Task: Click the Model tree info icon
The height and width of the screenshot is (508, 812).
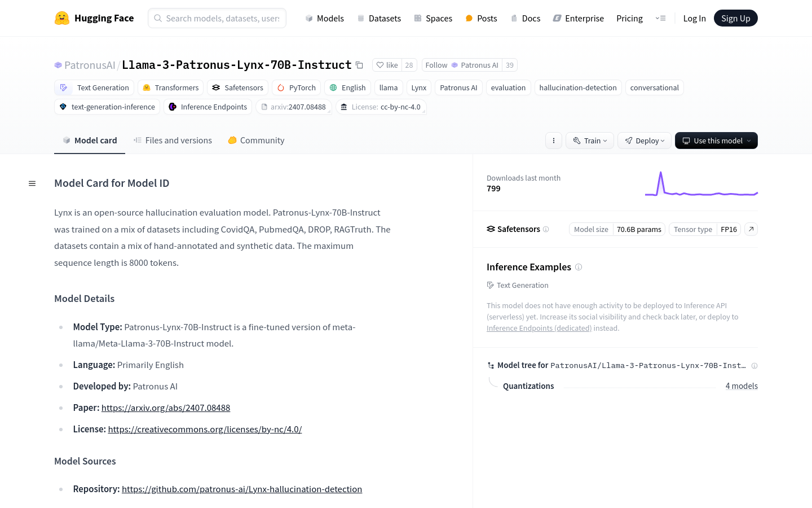Action: [754, 366]
